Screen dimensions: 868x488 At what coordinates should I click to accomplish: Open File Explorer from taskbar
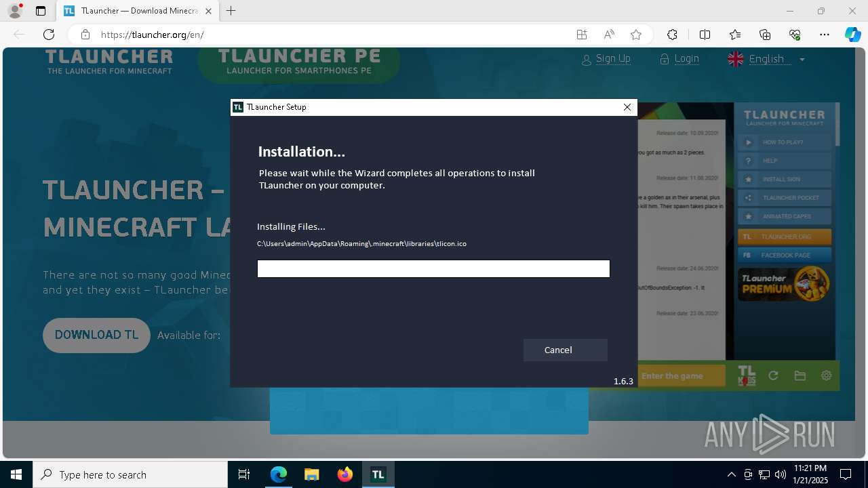click(311, 474)
